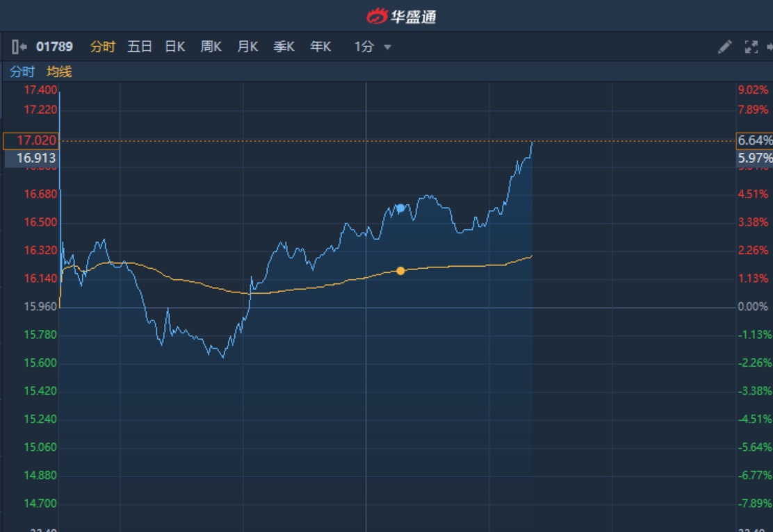
Task: Open the 1分 interval dropdown
Action: click(364, 47)
